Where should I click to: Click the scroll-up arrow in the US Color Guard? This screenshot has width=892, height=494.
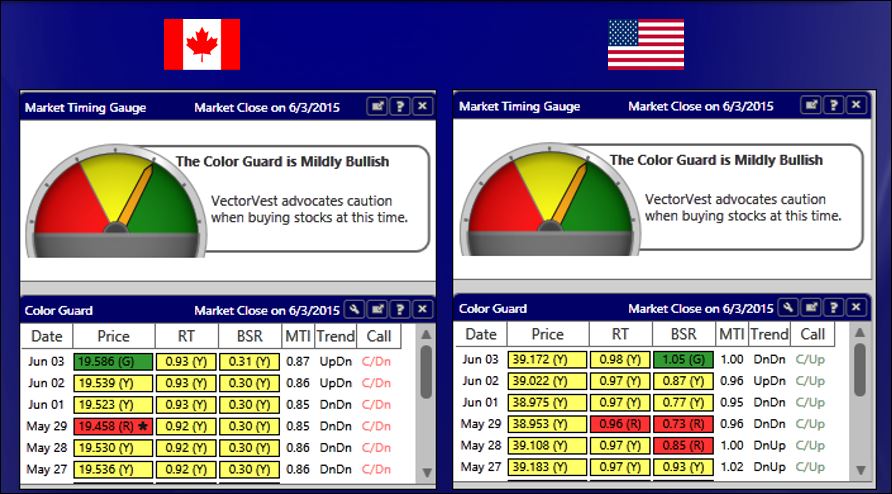coord(860,332)
